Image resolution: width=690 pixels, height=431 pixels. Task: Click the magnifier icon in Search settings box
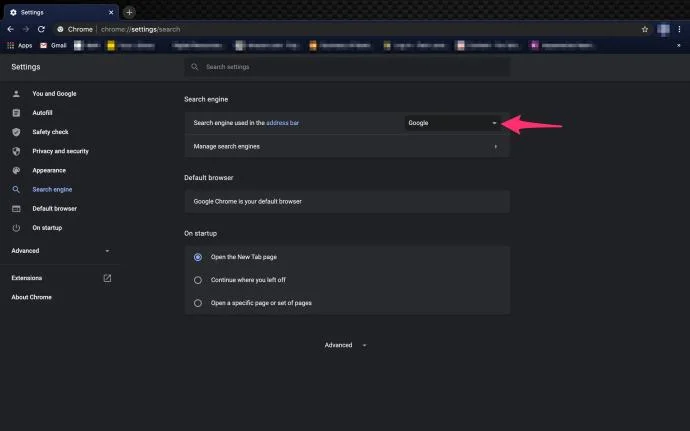(195, 67)
